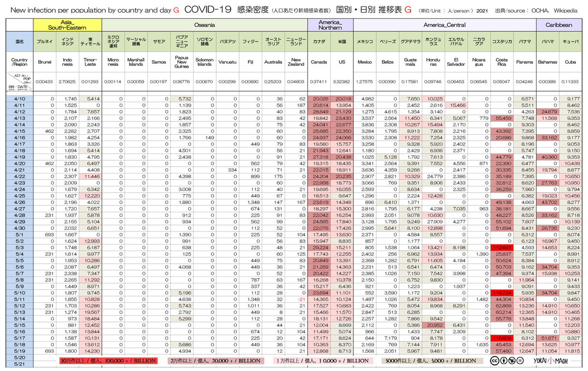Click the Costa Rica column header
This screenshot has width=588, height=371.
click(x=501, y=62)
